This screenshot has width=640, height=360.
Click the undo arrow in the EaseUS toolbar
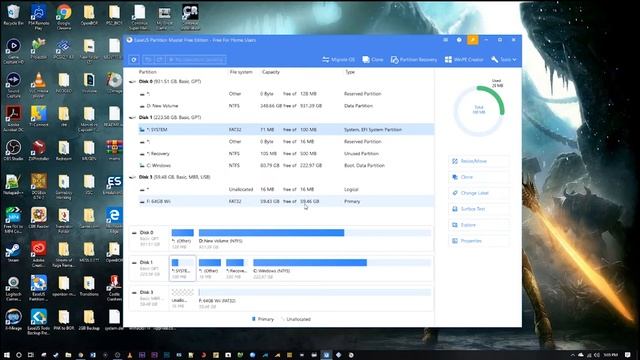pyautogui.click(x=149, y=60)
